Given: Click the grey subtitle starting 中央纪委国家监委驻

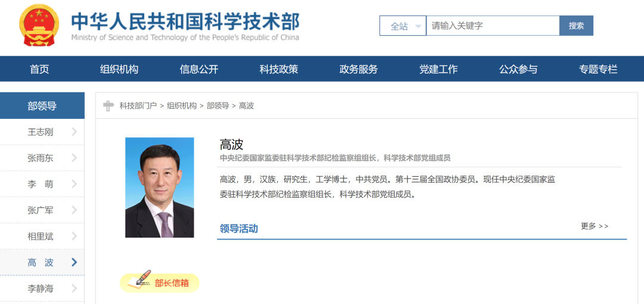Looking at the screenshot, I should coord(335,158).
